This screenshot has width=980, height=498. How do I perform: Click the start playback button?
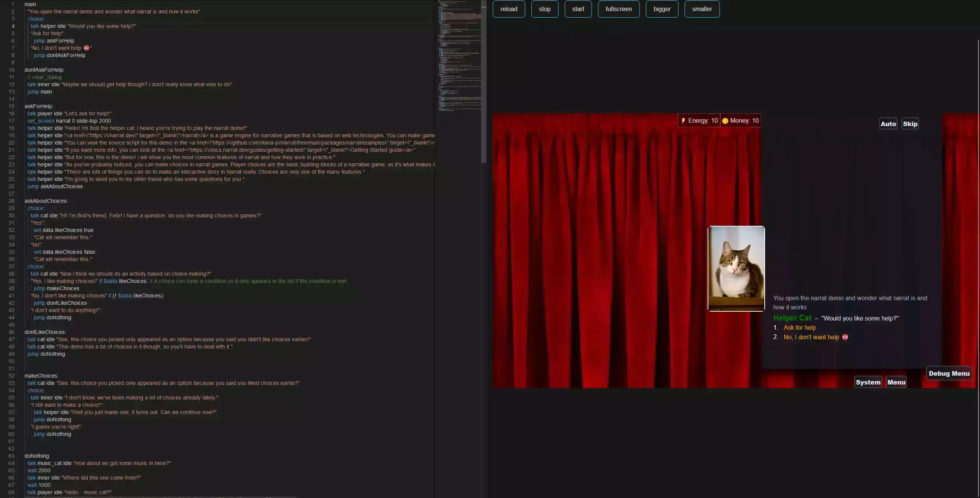[577, 9]
